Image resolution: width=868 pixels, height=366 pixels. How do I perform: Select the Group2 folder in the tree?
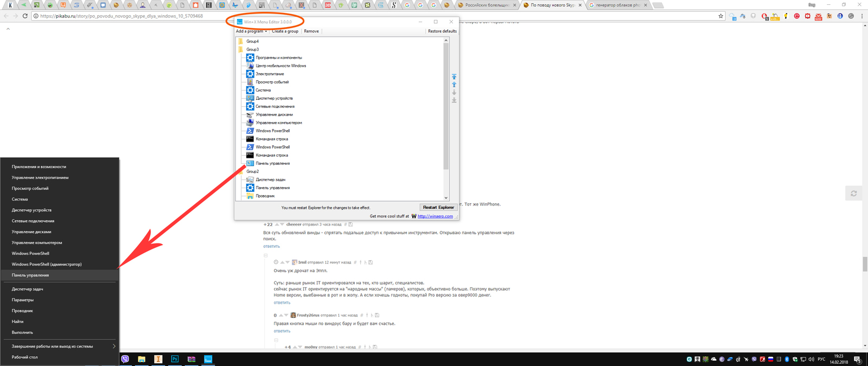[x=253, y=171]
